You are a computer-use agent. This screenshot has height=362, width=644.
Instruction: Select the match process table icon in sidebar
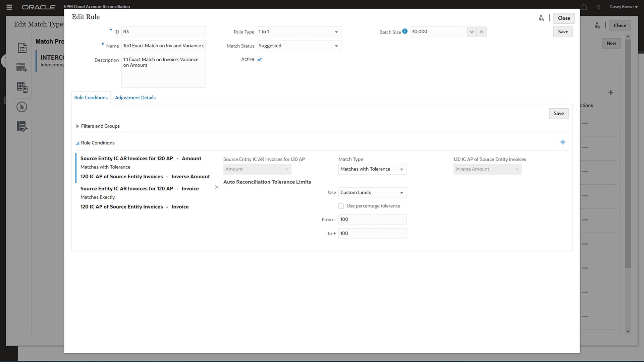click(21, 87)
